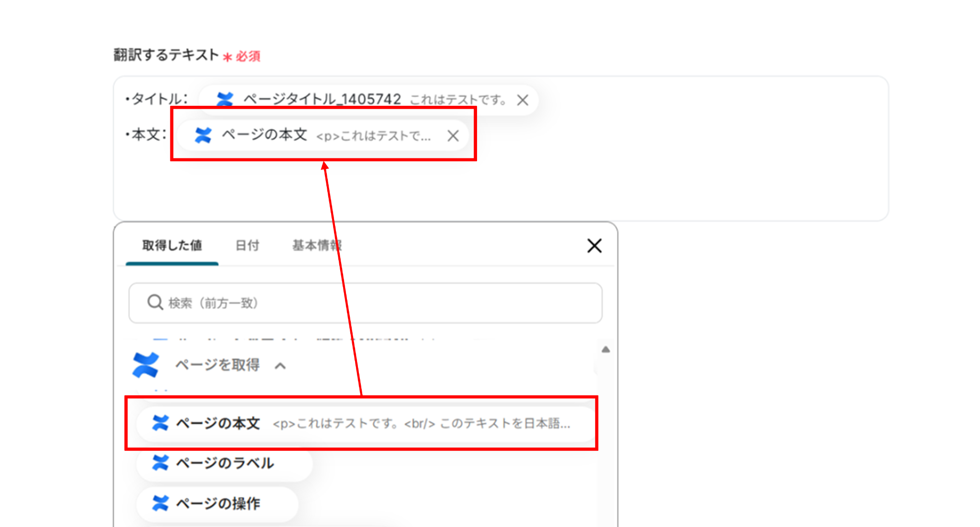Close the value picker panel

tap(594, 246)
